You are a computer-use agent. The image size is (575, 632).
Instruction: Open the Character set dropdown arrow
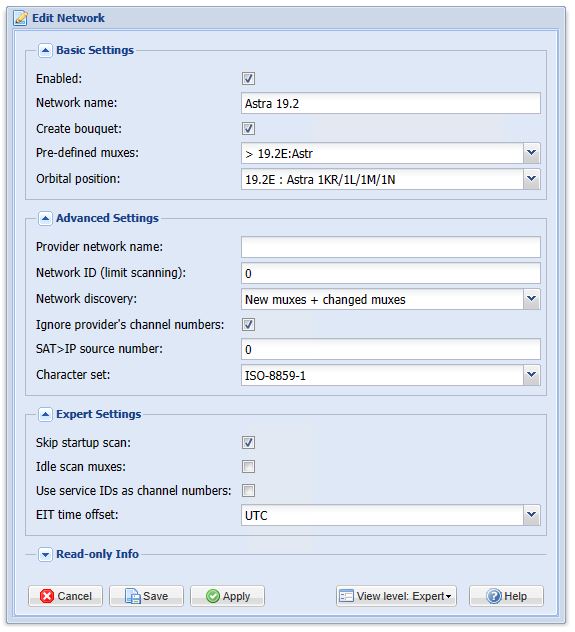tap(531, 375)
